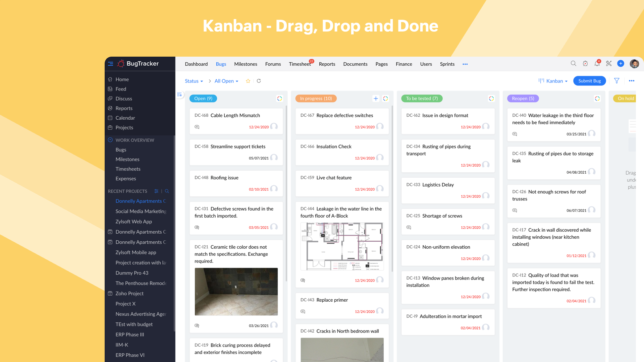Open the tools settings icon in header
The image size is (644, 362).
[609, 64]
